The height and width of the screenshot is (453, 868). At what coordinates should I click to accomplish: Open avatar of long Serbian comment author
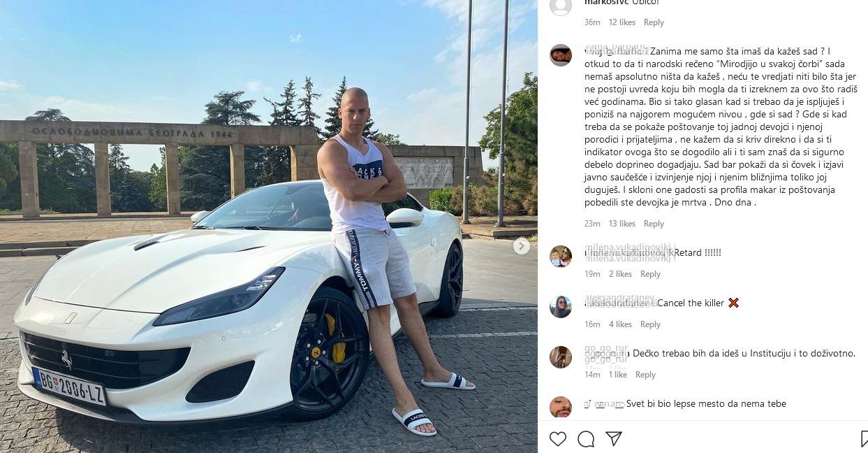pyautogui.click(x=561, y=55)
